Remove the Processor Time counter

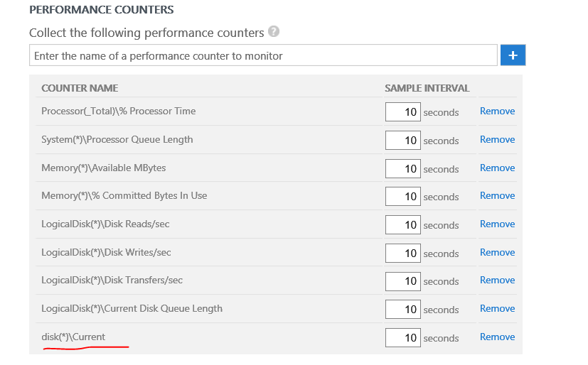point(497,111)
